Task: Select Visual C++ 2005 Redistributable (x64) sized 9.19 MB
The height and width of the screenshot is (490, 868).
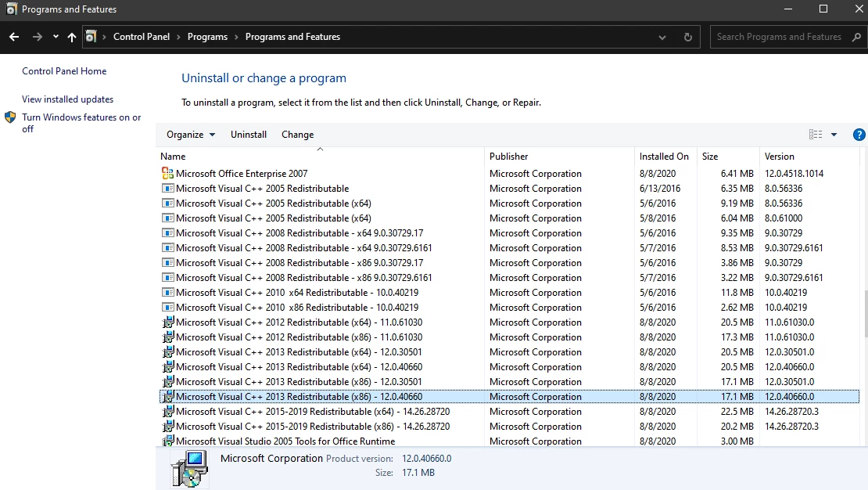Action: [x=509, y=204]
